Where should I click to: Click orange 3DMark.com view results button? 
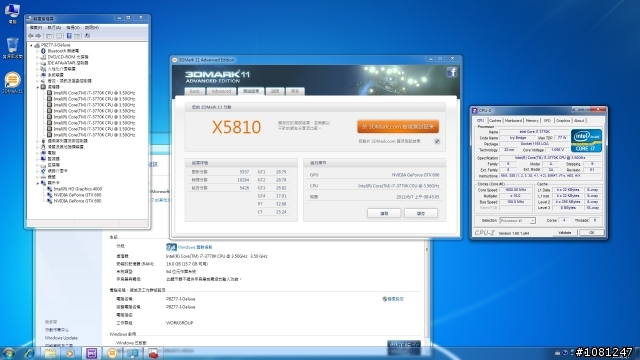tap(398, 127)
